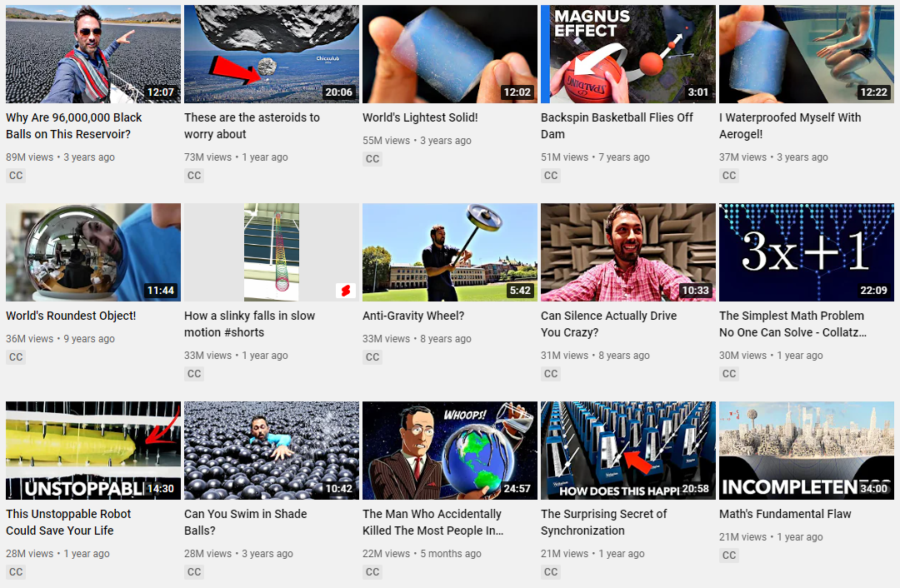The width and height of the screenshot is (900, 588).
Task: Click title 'These are the asteroids to worry about'
Action: tap(252, 126)
